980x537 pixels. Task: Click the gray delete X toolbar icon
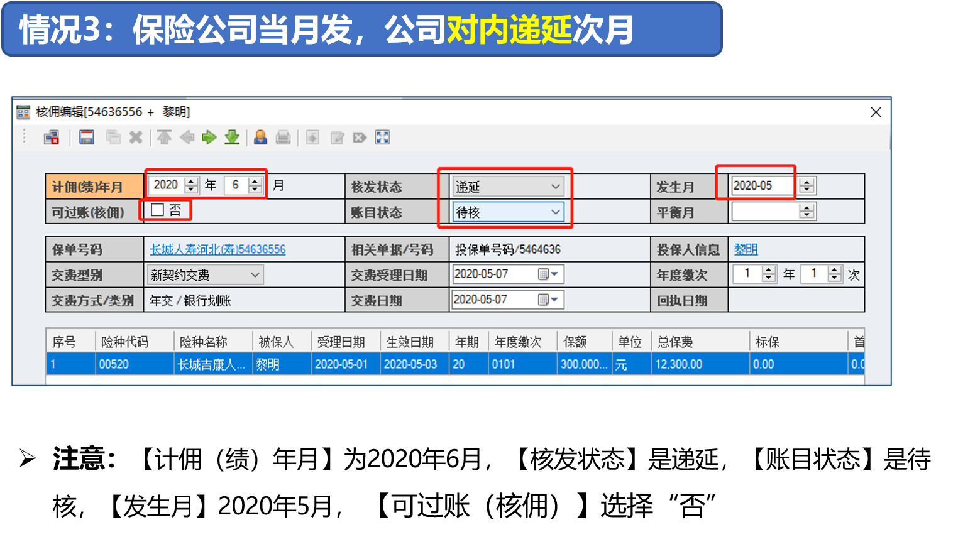click(x=136, y=137)
